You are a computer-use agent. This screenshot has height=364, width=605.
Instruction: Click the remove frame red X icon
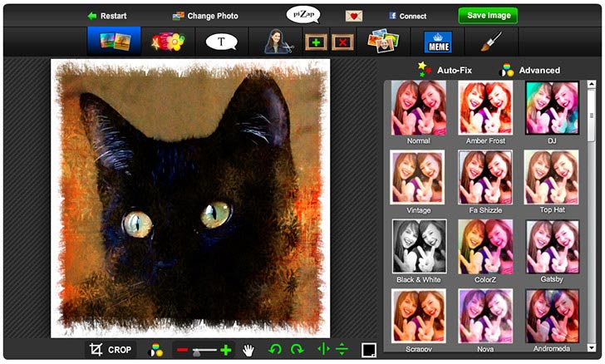pyautogui.click(x=342, y=42)
